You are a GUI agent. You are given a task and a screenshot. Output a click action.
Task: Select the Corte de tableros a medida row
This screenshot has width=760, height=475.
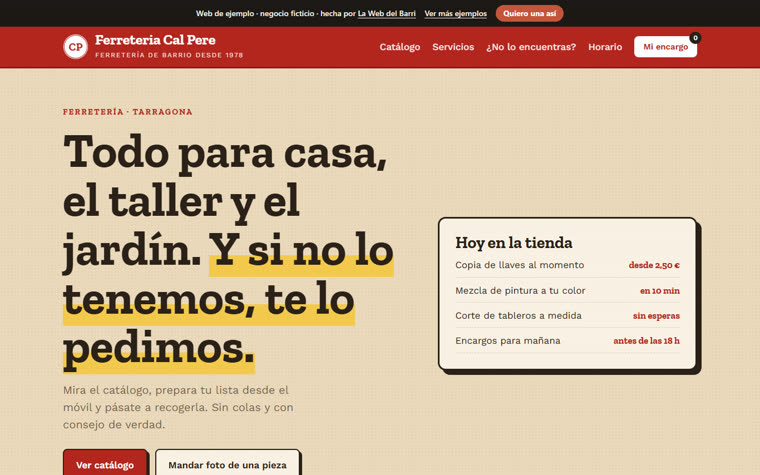567,316
